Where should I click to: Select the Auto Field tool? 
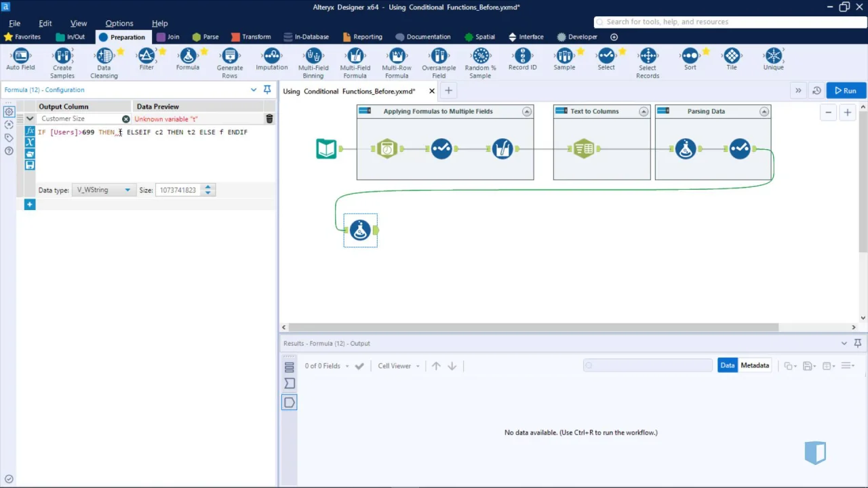[x=20, y=60]
